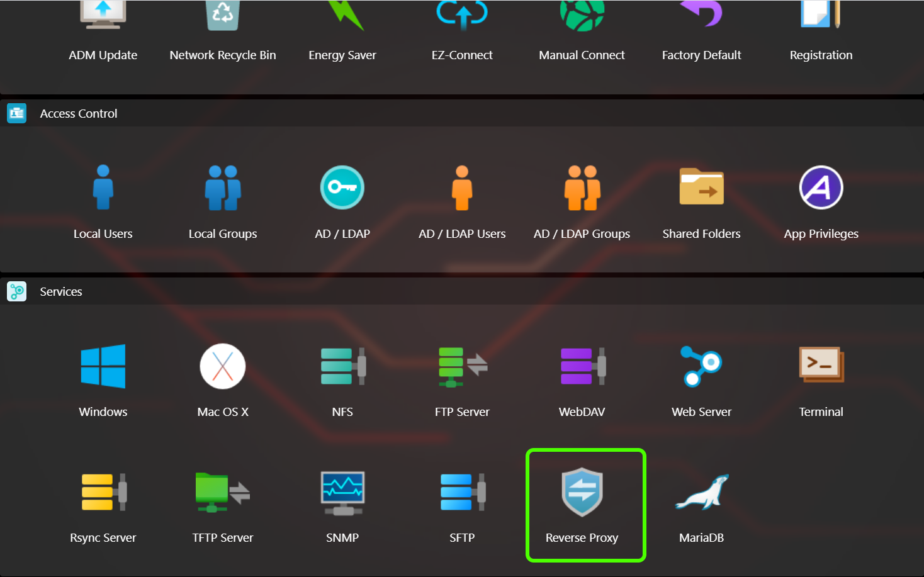Open Terminal service settings

[821, 381]
